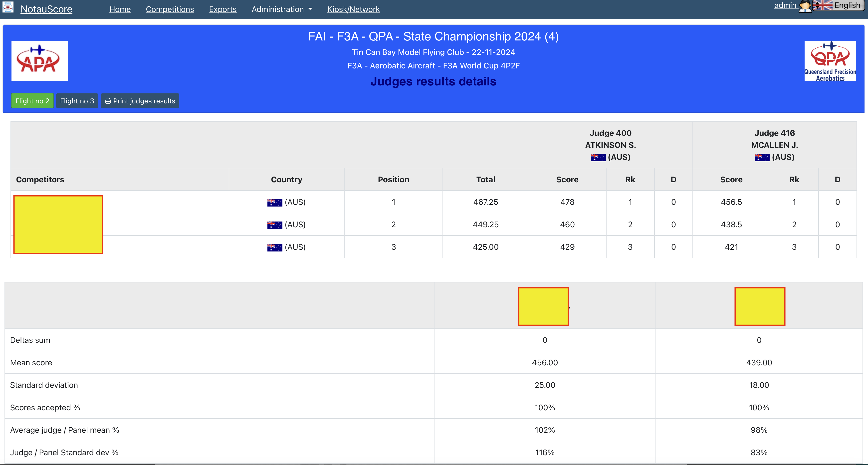Click the Australian flag under Judge 416
Image resolution: width=868 pixels, height=465 pixels.
(762, 157)
